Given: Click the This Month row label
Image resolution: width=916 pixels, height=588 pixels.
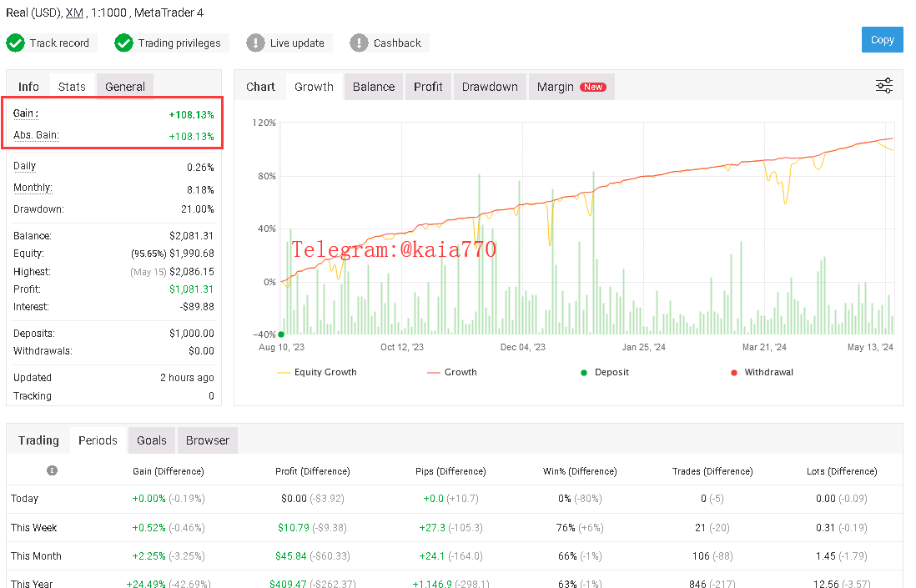Looking at the screenshot, I should [36, 555].
